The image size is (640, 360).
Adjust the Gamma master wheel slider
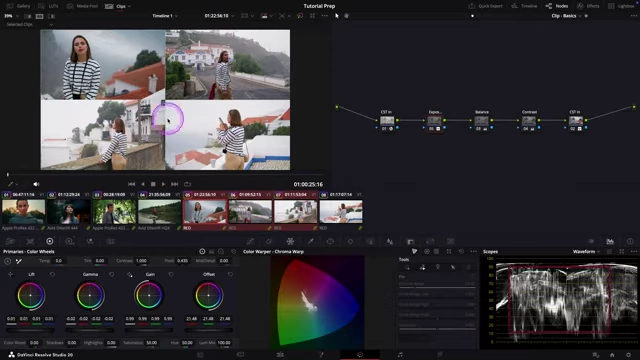(90, 330)
